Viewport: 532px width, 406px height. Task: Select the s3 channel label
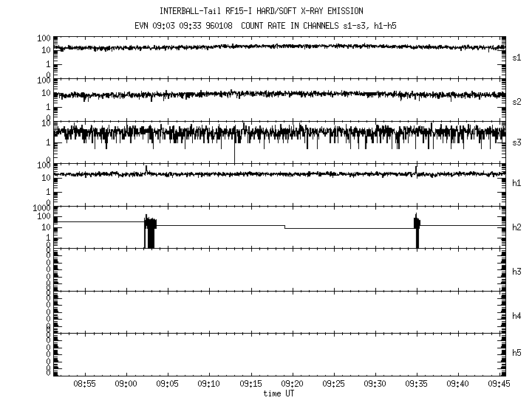point(517,142)
